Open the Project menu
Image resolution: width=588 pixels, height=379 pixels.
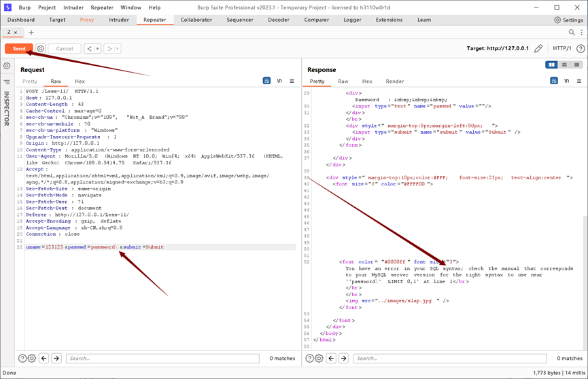pos(47,7)
